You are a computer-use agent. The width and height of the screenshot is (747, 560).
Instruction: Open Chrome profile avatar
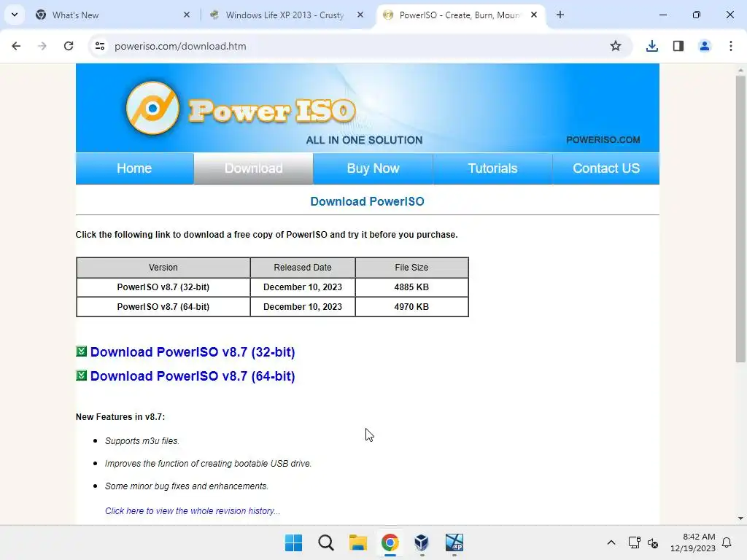(x=705, y=46)
